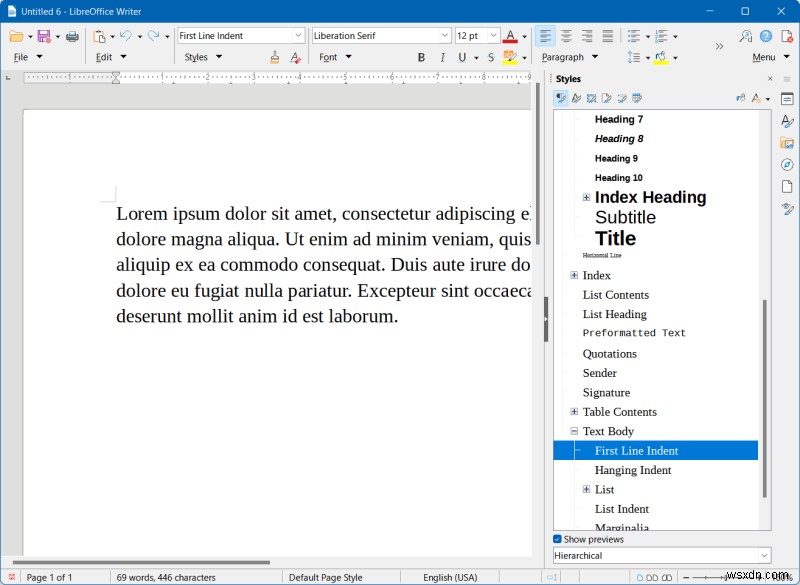Uncheck the Show previews option

pos(557,539)
